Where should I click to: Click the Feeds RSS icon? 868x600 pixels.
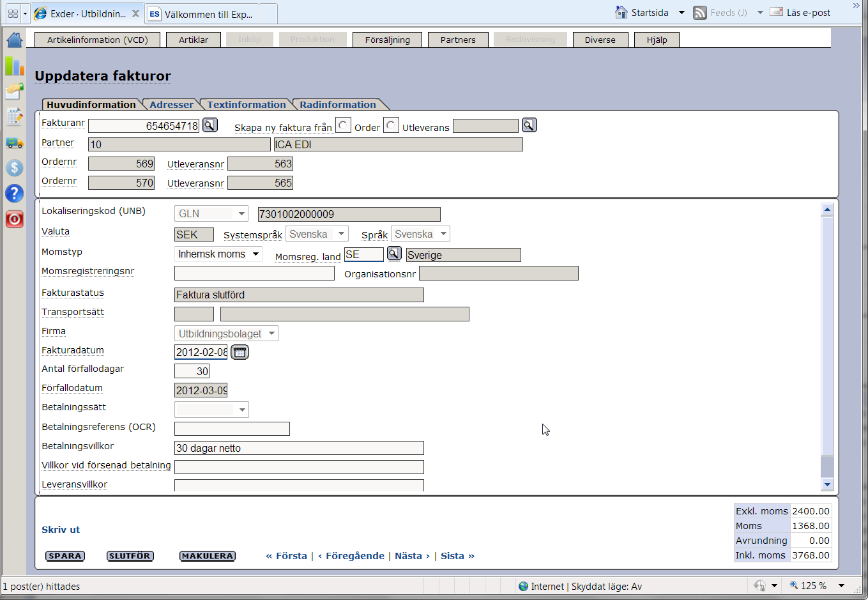700,12
